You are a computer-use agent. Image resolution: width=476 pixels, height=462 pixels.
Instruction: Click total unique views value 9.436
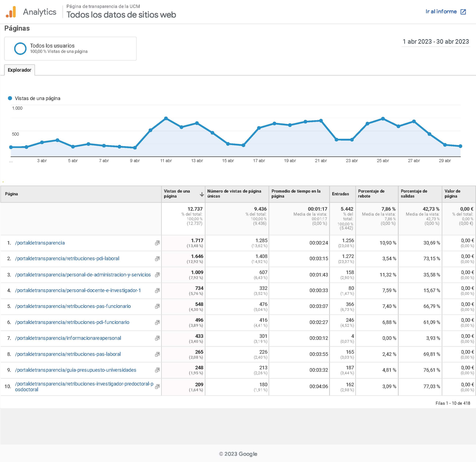pyautogui.click(x=260, y=209)
